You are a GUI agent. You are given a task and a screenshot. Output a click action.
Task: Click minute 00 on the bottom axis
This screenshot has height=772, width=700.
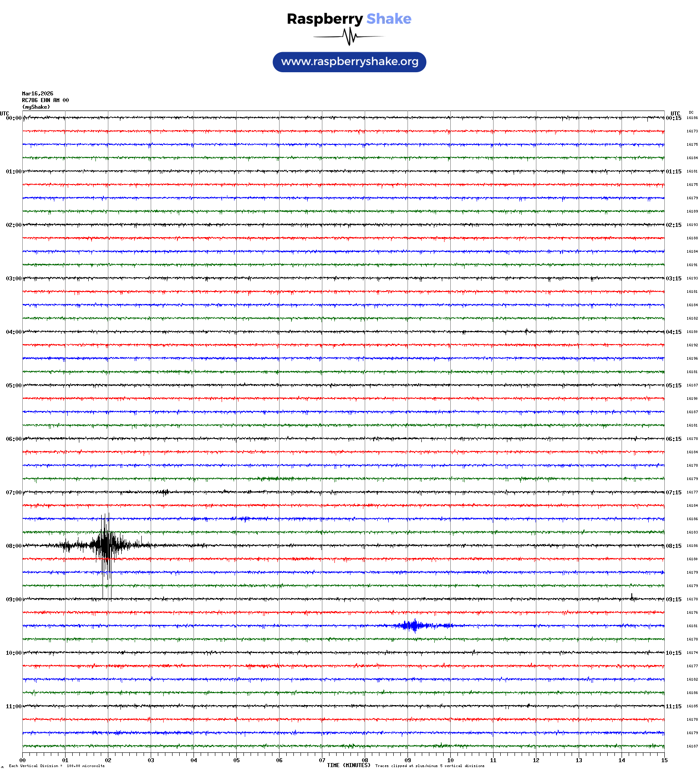(x=23, y=760)
